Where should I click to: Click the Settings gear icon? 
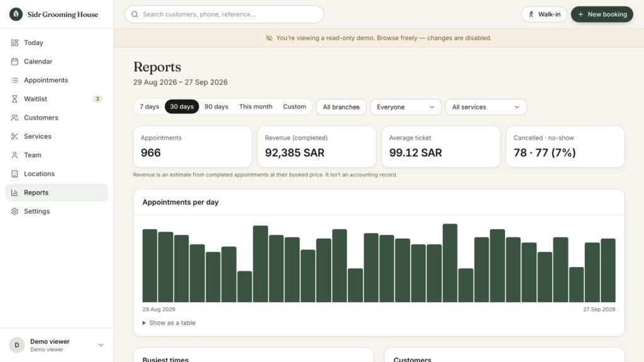(15, 211)
